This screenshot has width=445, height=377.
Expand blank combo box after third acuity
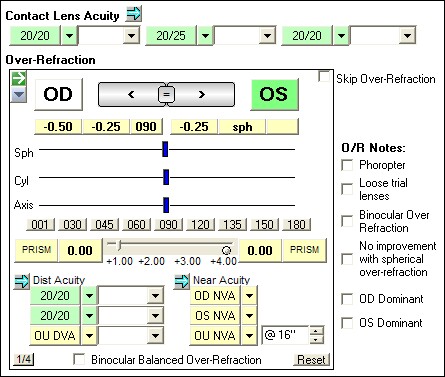pos(407,35)
